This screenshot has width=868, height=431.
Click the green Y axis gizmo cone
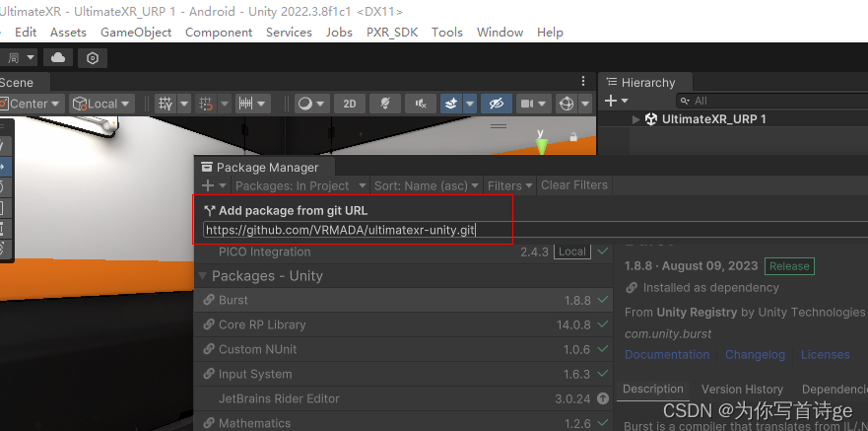click(542, 146)
